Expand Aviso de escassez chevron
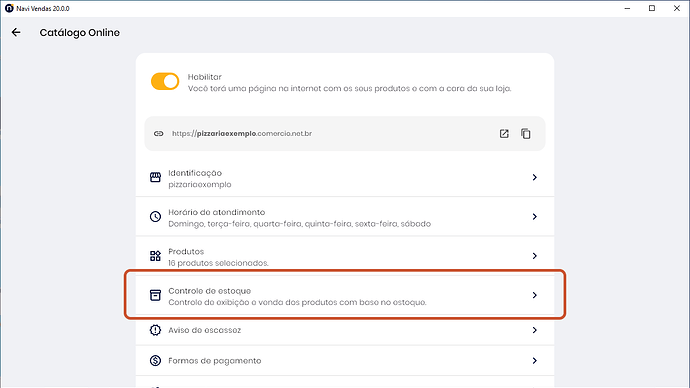690x388 pixels. (x=535, y=330)
